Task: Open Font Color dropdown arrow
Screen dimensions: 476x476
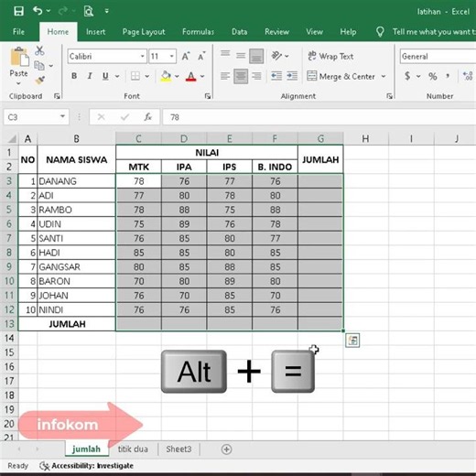Action: (x=202, y=76)
